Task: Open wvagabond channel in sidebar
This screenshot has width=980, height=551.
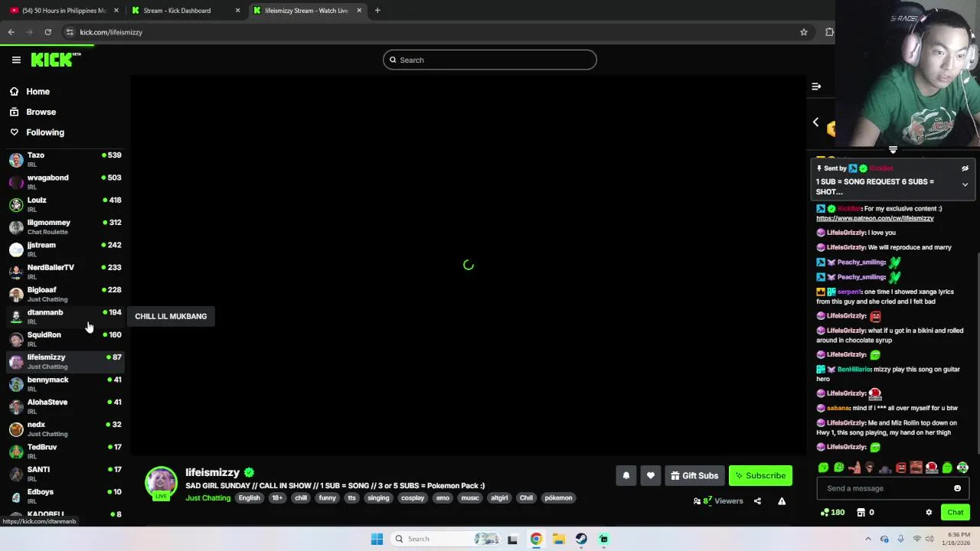Action: click(65, 181)
